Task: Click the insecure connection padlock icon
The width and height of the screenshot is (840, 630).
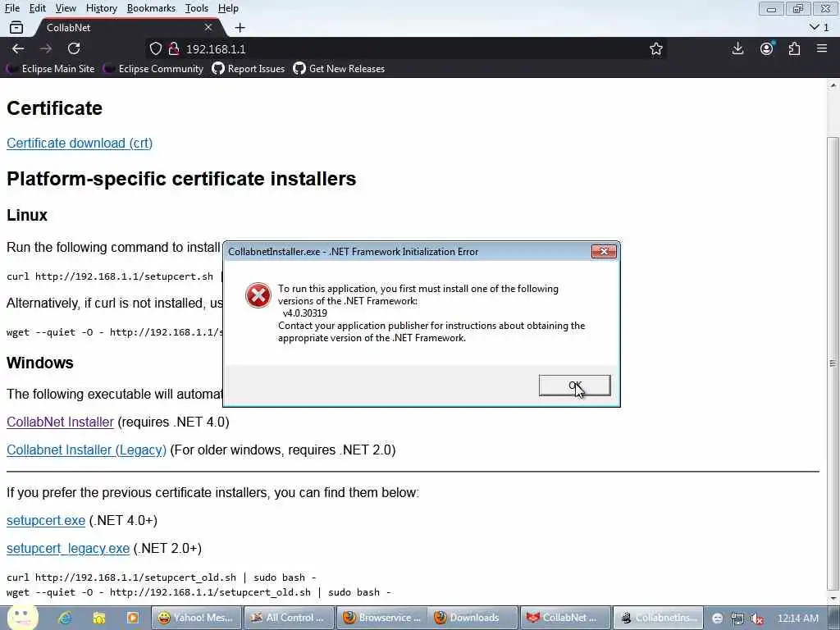Action: 174,48
